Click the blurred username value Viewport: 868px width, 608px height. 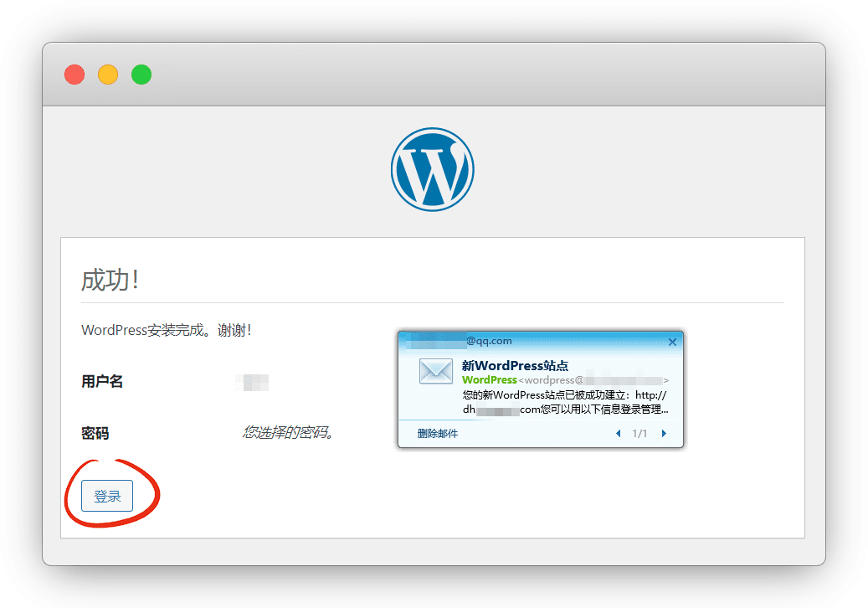252,382
